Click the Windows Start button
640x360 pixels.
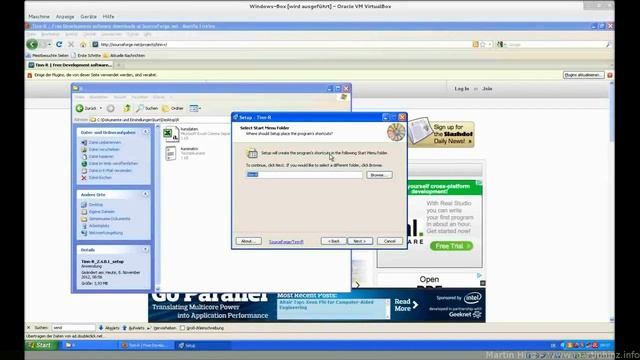click(40, 345)
